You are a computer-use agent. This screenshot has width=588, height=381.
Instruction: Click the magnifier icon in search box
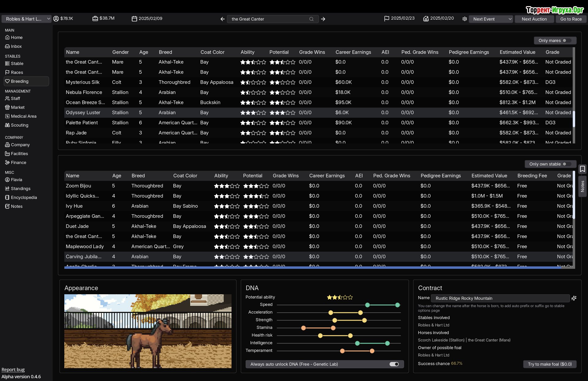tap(311, 19)
